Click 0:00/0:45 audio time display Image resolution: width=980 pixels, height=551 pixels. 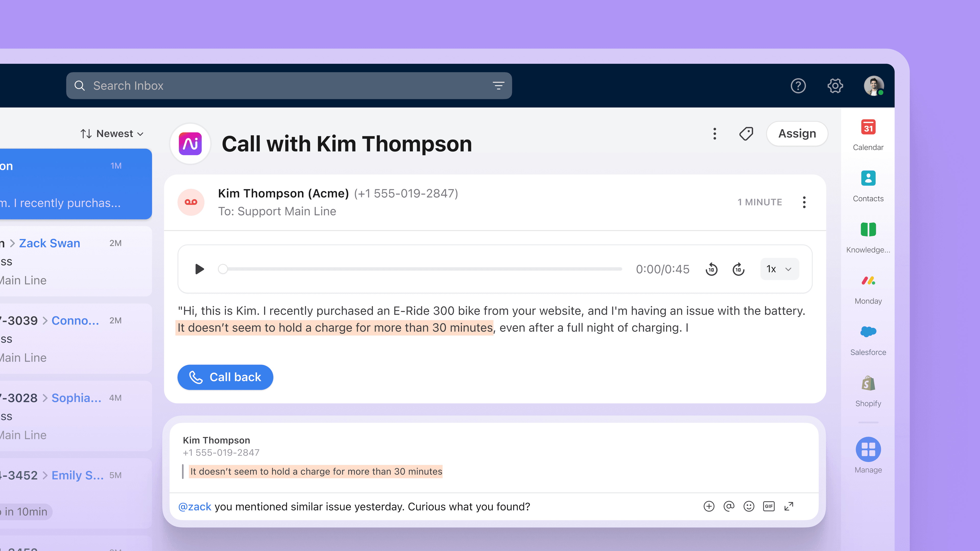tap(662, 269)
